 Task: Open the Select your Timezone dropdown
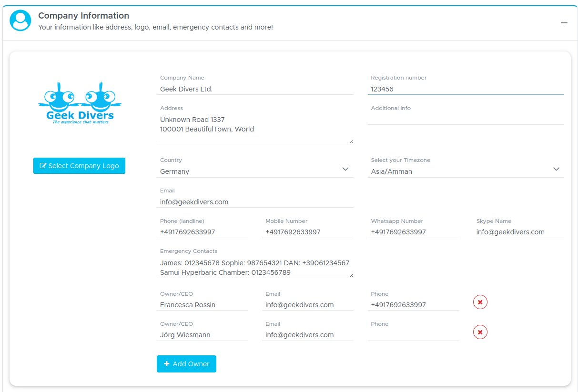pos(466,171)
